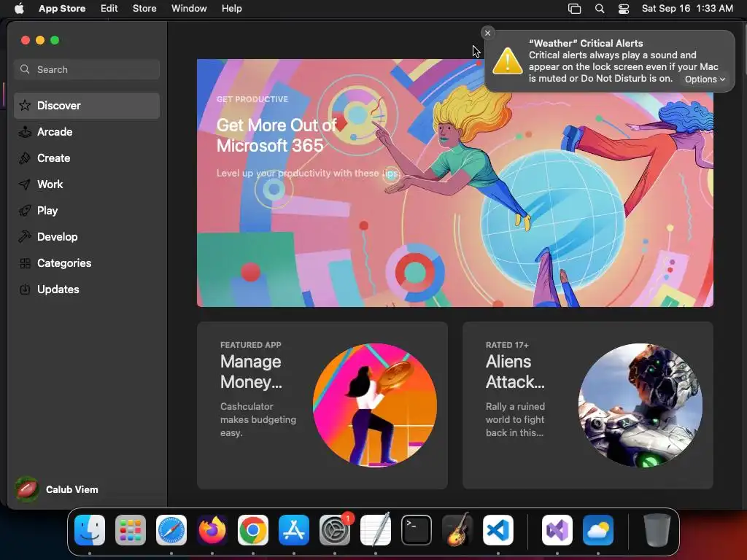Image resolution: width=747 pixels, height=560 pixels.
Task: Click the Work paper plane icon
Action: 25,184
